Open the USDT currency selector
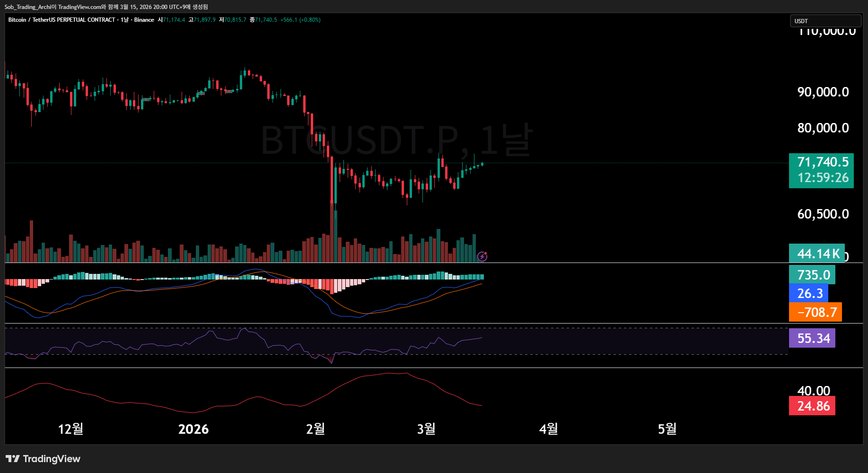 825,21
